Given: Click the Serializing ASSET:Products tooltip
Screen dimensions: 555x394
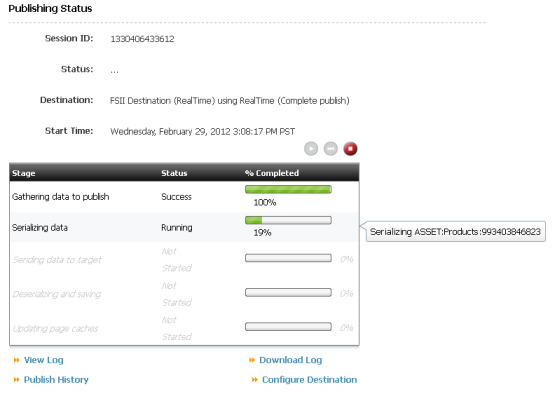Looking at the screenshot, I should tap(455, 232).
